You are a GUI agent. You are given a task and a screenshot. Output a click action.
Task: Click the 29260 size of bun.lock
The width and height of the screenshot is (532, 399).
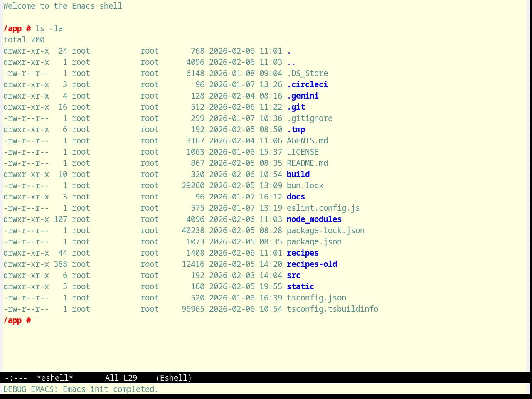(193, 186)
